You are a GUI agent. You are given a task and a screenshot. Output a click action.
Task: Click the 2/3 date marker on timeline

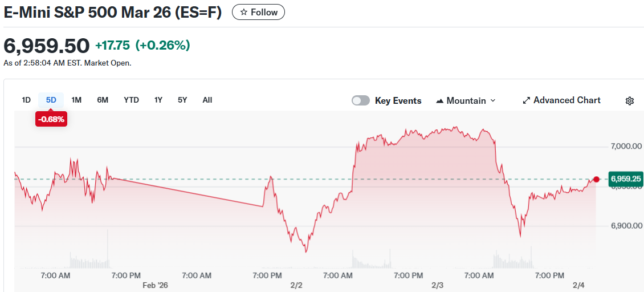(x=438, y=285)
